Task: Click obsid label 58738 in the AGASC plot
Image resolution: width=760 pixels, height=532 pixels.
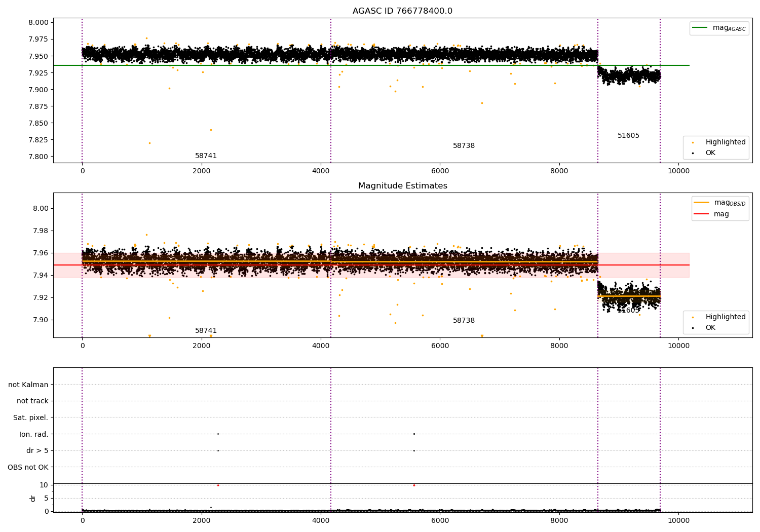Action: click(x=464, y=146)
